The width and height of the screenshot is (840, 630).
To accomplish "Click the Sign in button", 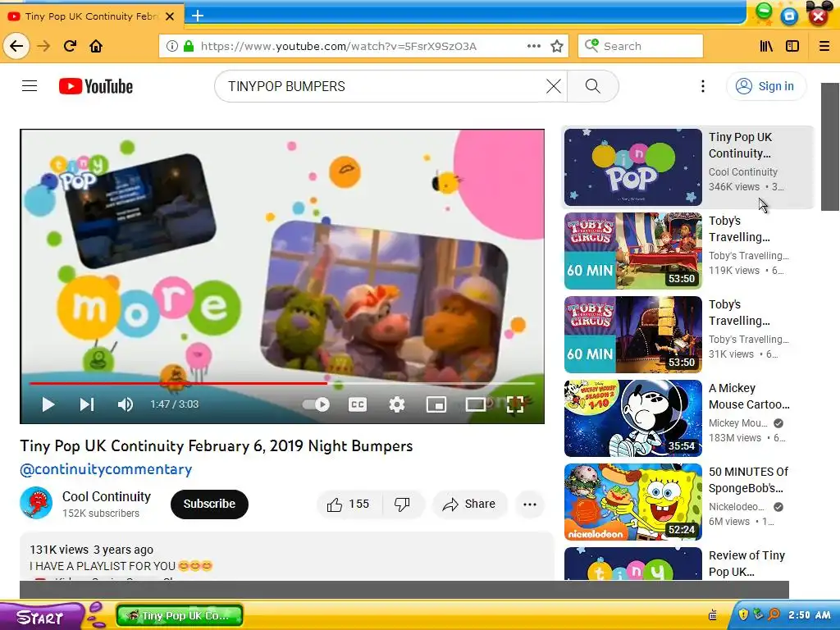I will click(765, 86).
